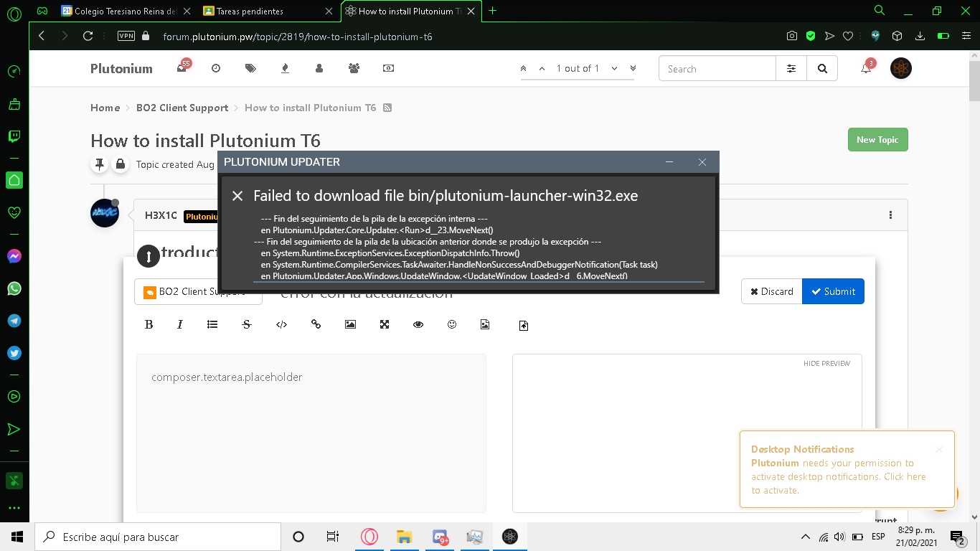This screenshot has width=980, height=551.
Task: Click HIDE PREVIEW in the composer
Action: 826,364
